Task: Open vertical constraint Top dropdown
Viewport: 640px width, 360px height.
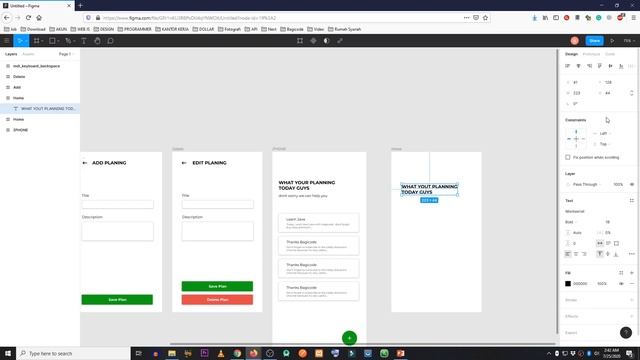Action: tap(605, 144)
